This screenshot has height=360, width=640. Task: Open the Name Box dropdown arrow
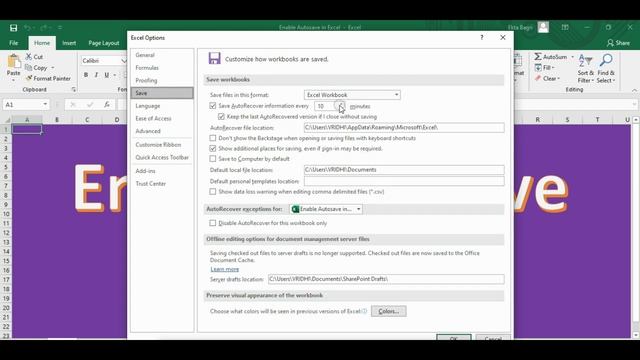pos(45,104)
